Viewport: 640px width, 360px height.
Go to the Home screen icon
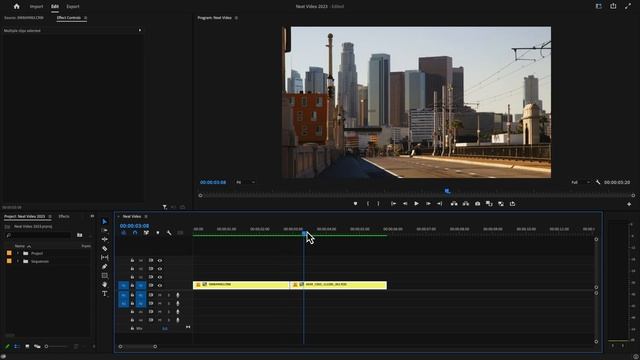pos(16,7)
